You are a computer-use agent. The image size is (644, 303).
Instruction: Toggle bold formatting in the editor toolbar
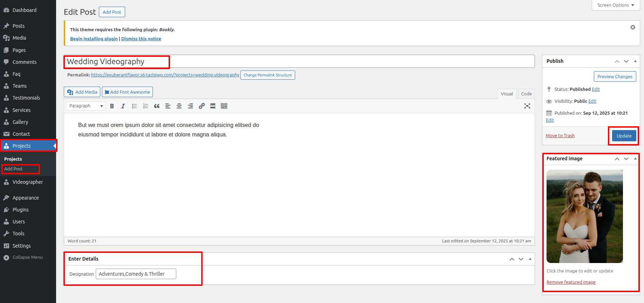tap(112, 106)
